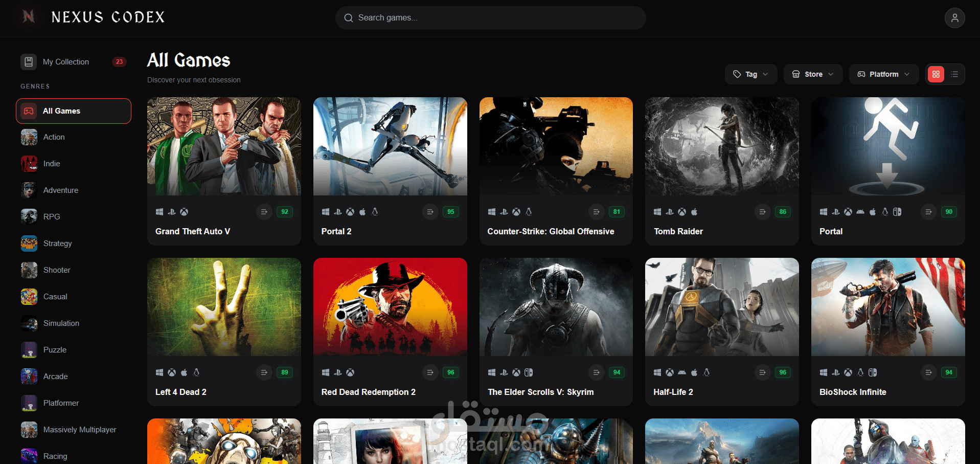Click the BioShock Infinite cover image
980x464 pixels.
[888, 307]
